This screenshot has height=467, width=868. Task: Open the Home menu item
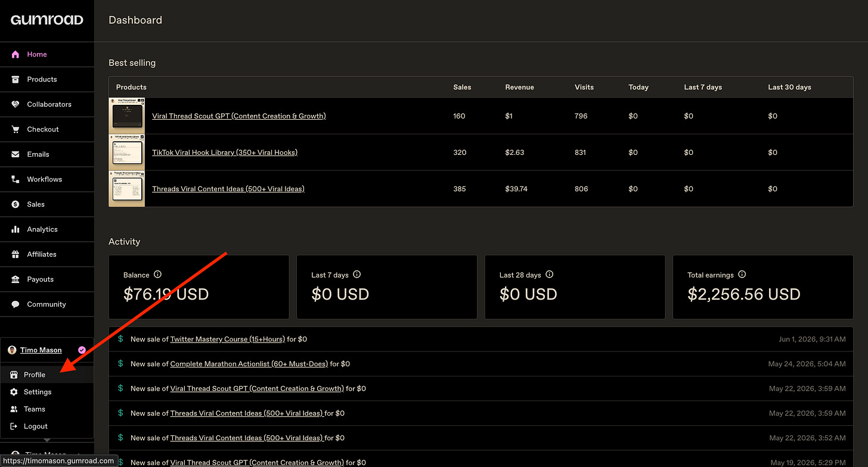pyautogui.click(x=47, y=54)
